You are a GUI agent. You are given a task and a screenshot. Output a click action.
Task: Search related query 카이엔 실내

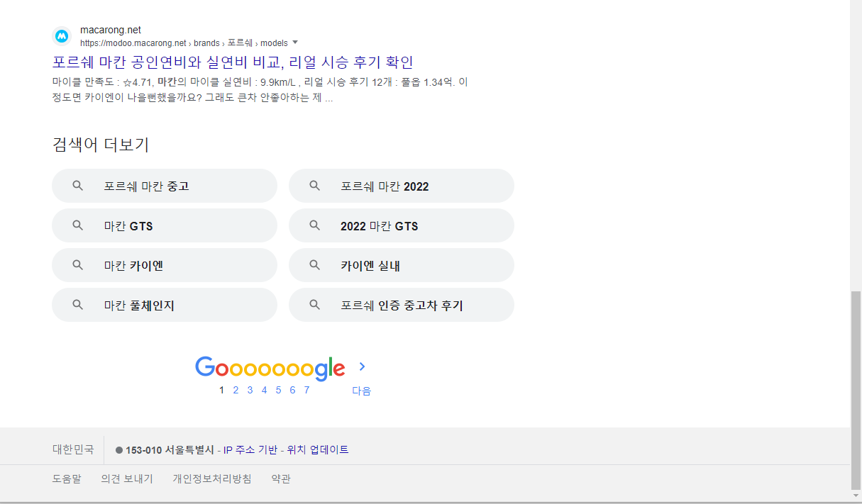402,265
